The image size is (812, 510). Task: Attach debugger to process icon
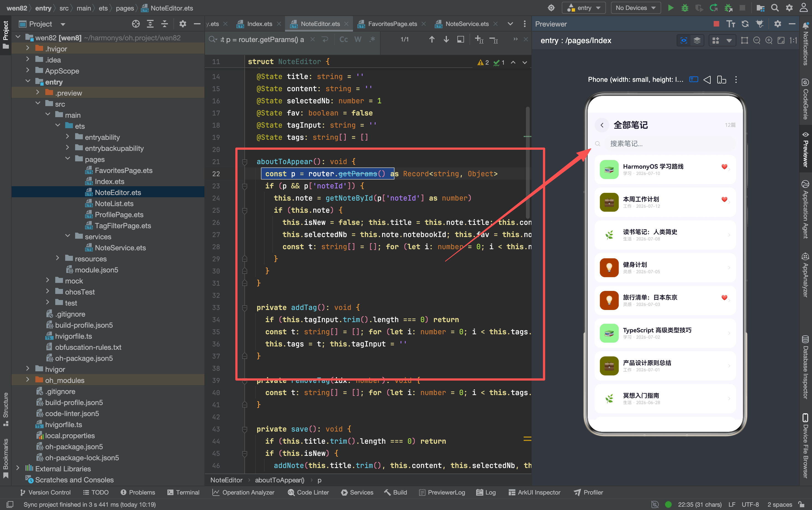(x=728, y=8)
